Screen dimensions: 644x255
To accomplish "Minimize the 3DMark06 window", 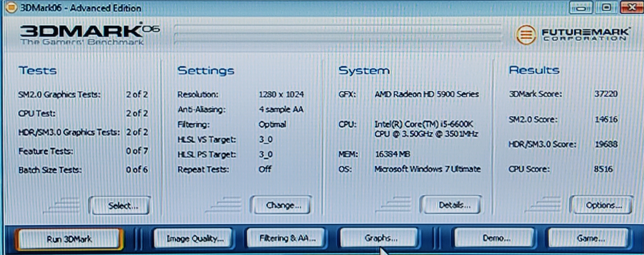I will (x=581, y=8).
